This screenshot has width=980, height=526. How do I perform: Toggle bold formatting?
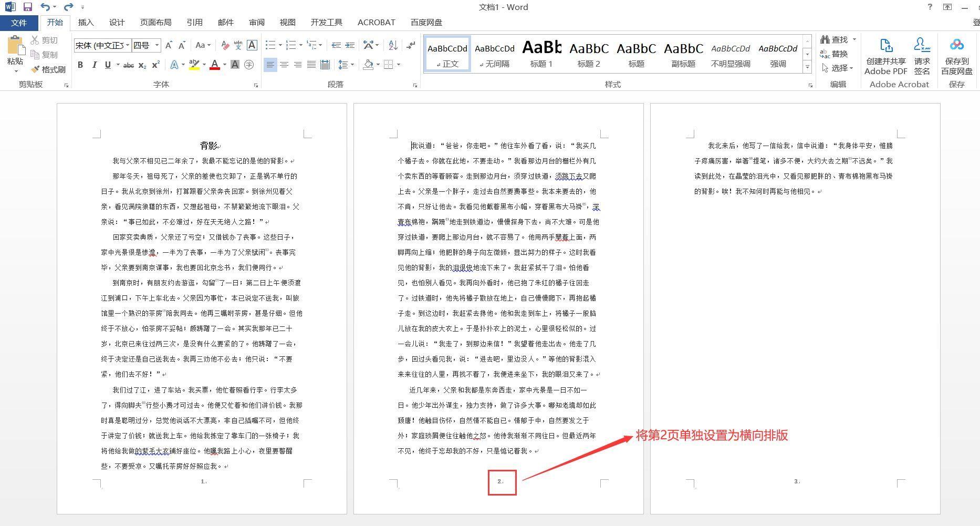point(80,65)
